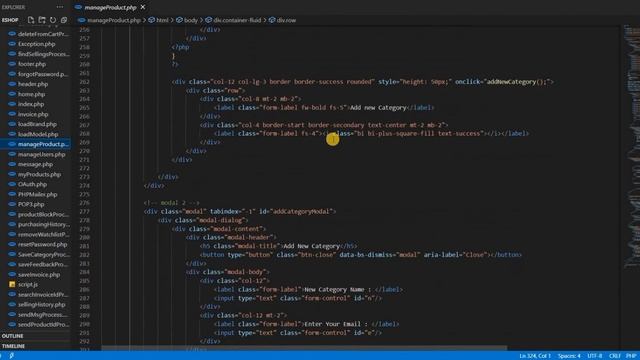Click the PHP icon beside OAuth.php
Viewport: 640px width, 360px height.
12,184
